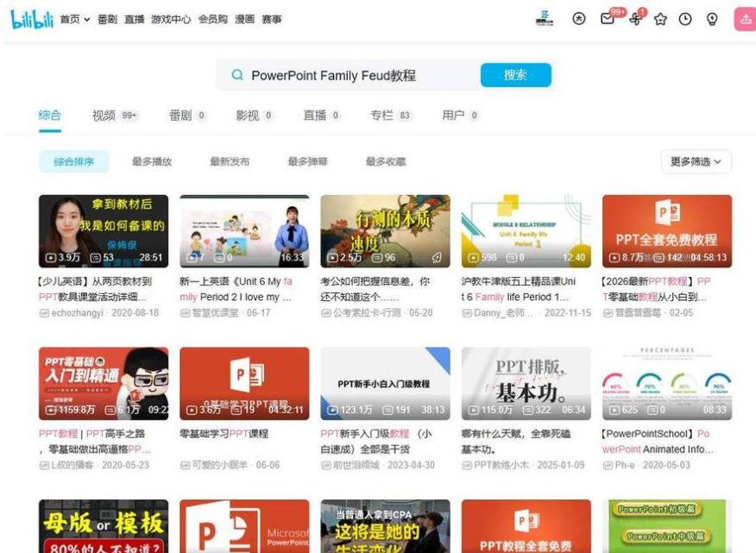
Task: Open the 游戏中心 navigation item
Action: click(x=171, y=19)
